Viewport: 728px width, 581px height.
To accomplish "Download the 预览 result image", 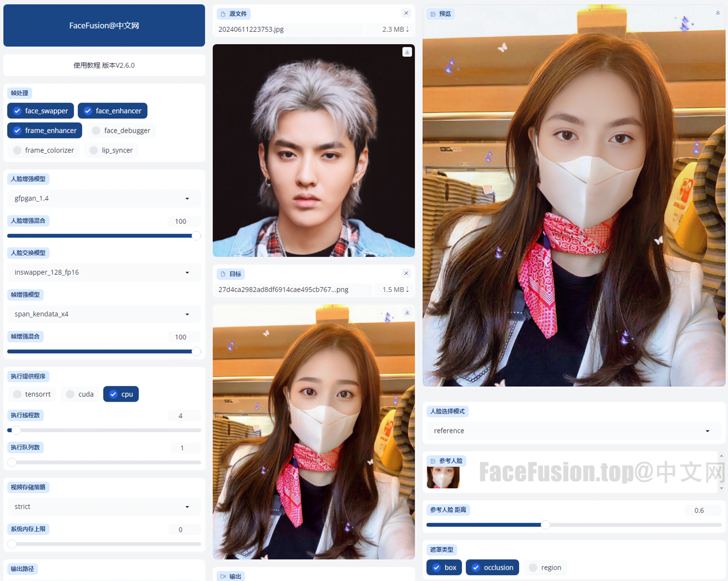I will click(x=717, y=12).
